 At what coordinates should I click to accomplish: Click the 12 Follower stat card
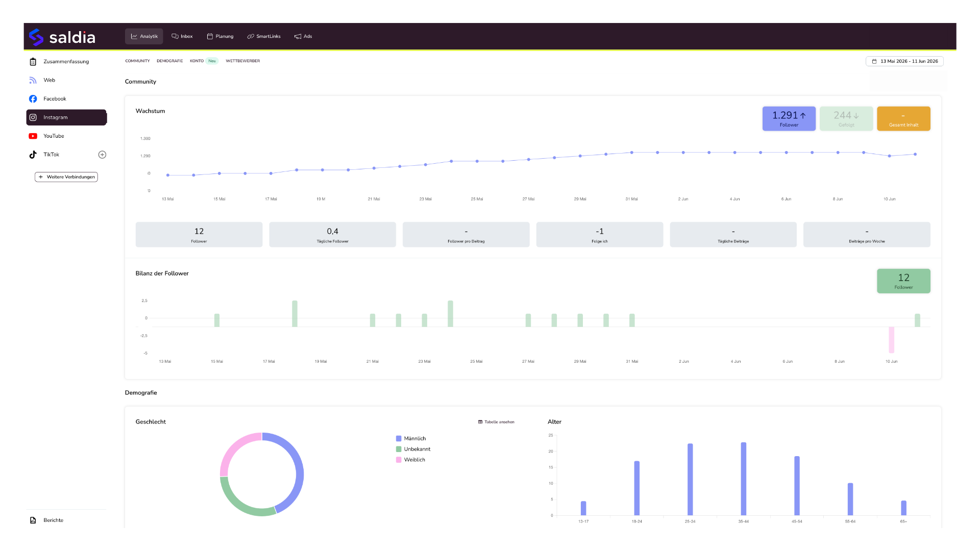199,235
